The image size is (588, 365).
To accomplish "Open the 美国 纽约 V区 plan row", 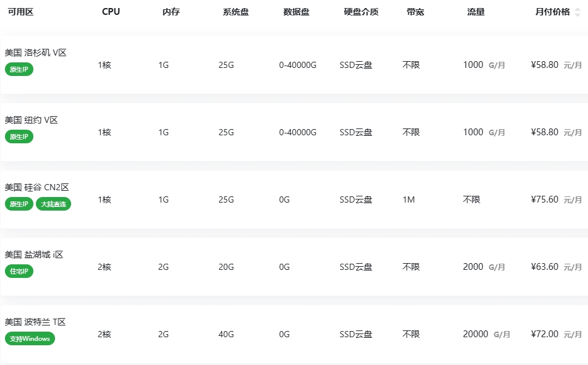I will (x=294, y=132).
